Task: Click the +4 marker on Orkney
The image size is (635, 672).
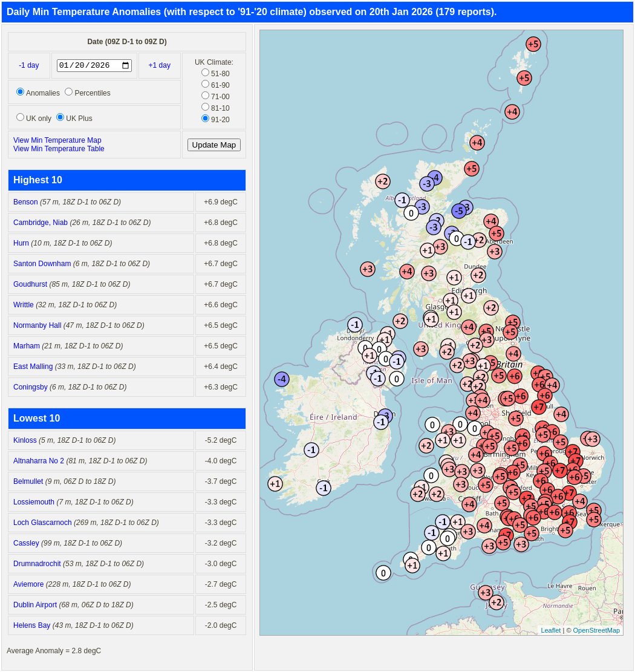Action: point(477,142)
